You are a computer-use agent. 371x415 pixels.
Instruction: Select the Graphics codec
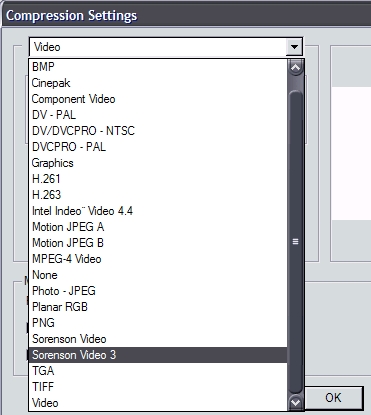pyautogui.click(x=158, y=163)
